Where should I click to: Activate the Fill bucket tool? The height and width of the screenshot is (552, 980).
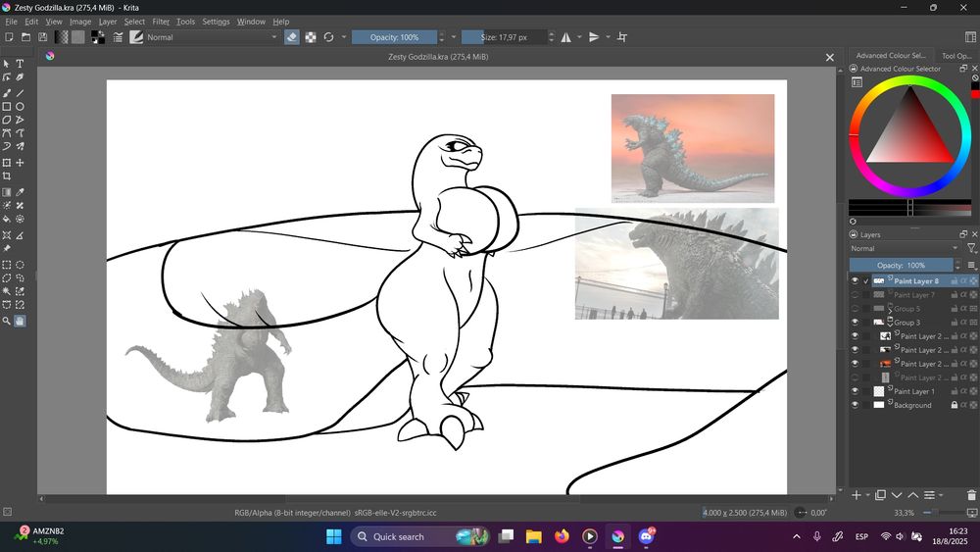7,220
